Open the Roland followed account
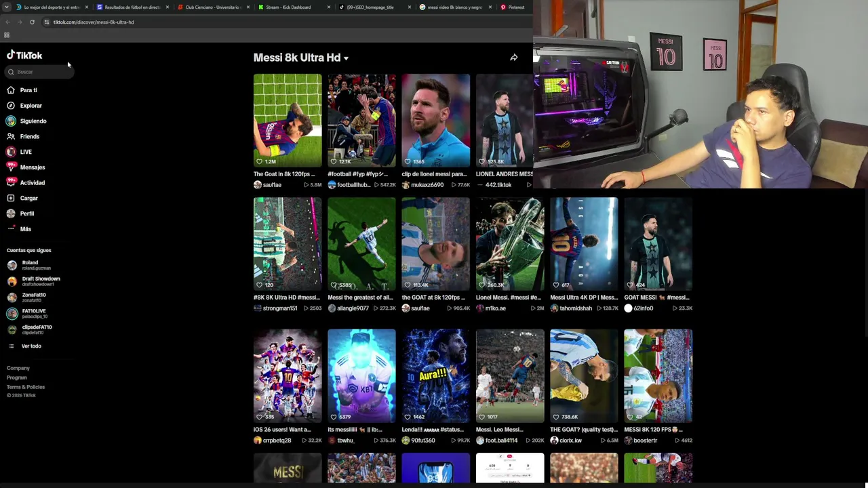The width and height of the screenshot is (868, 488). click(x=29, y=265)
